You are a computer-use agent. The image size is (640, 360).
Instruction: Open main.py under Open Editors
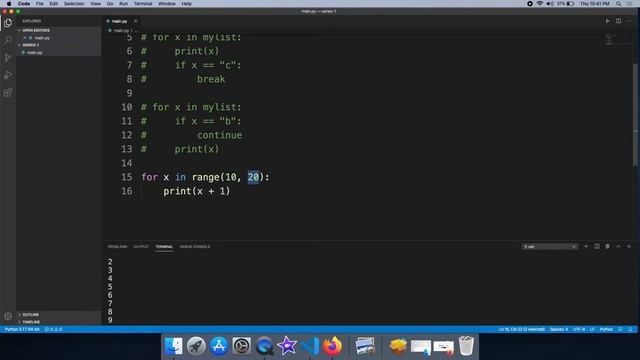(x=42, y=38)
